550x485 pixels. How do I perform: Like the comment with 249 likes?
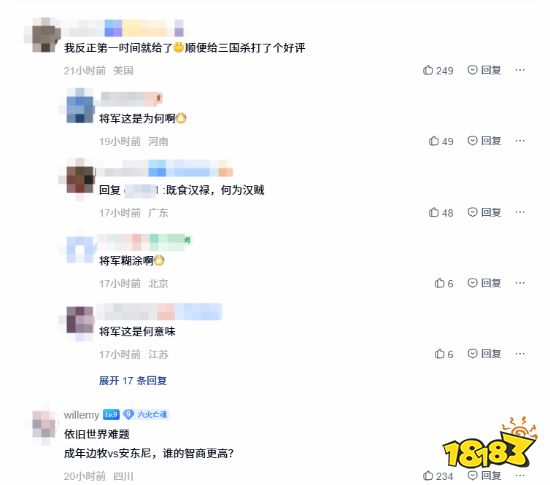click(x=437, y=70)
